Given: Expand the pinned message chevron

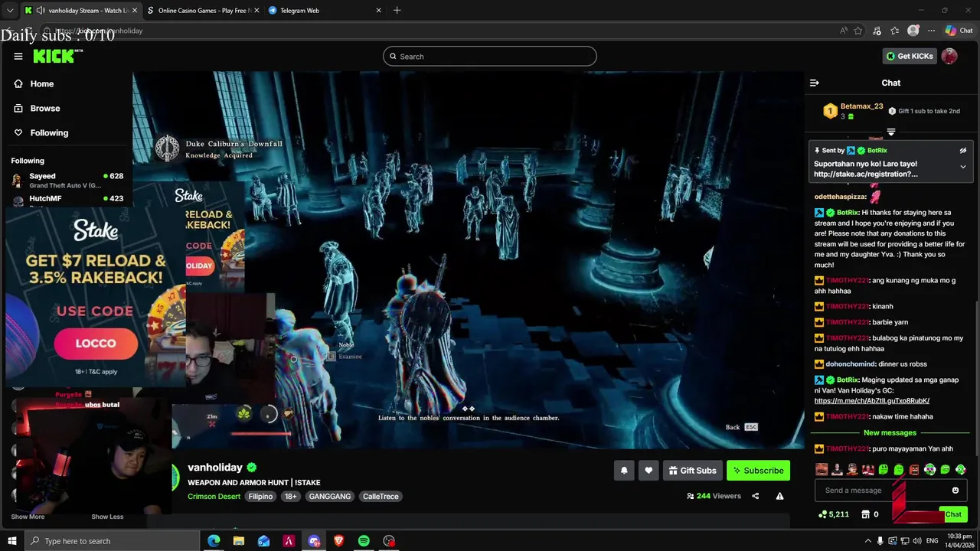Looking at the screenshot, I should point(963,167).
